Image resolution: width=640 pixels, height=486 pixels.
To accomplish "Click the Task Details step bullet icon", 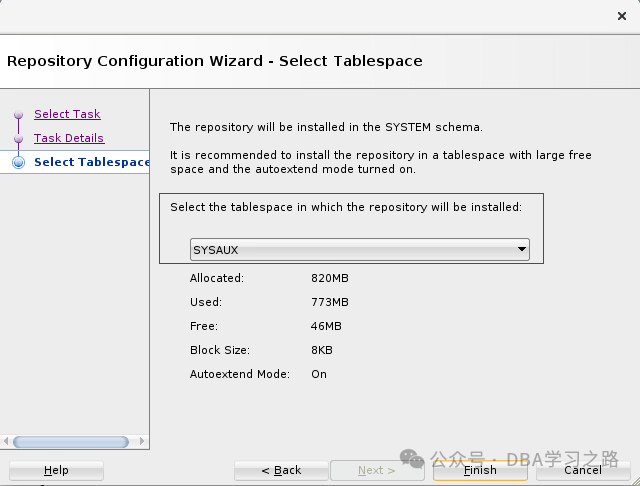I will [x=18, y=139].
